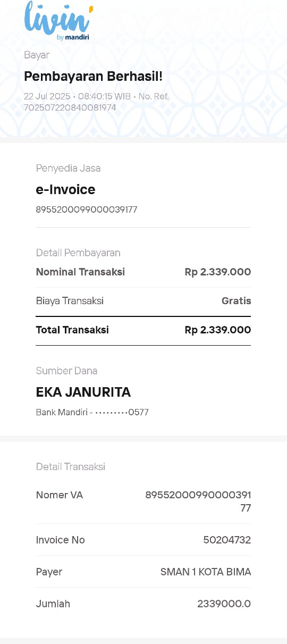Click the Detail Pembayaran section label
Image resolution: width=287 pixels, height=644 pixels.
(78, 253)
